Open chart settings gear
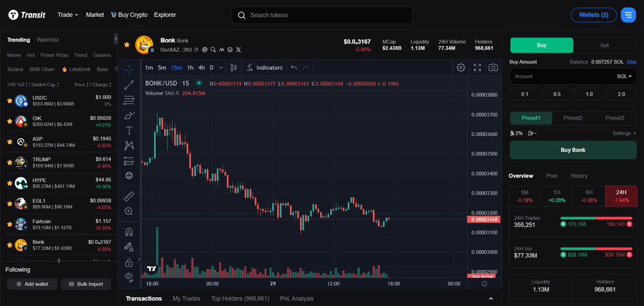Screen dimensions: 644x306 pos(461,67)
